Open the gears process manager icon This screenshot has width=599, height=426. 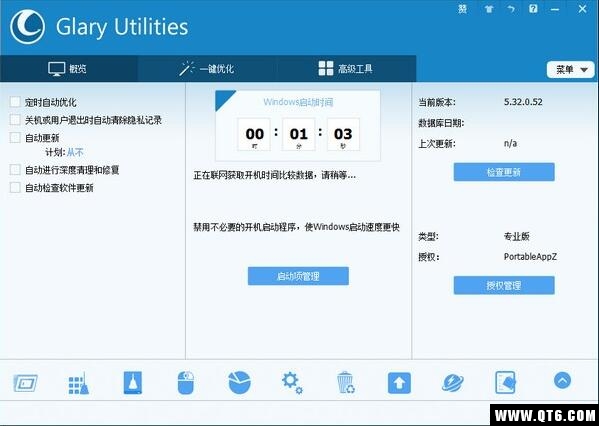(x=292, y=383)
